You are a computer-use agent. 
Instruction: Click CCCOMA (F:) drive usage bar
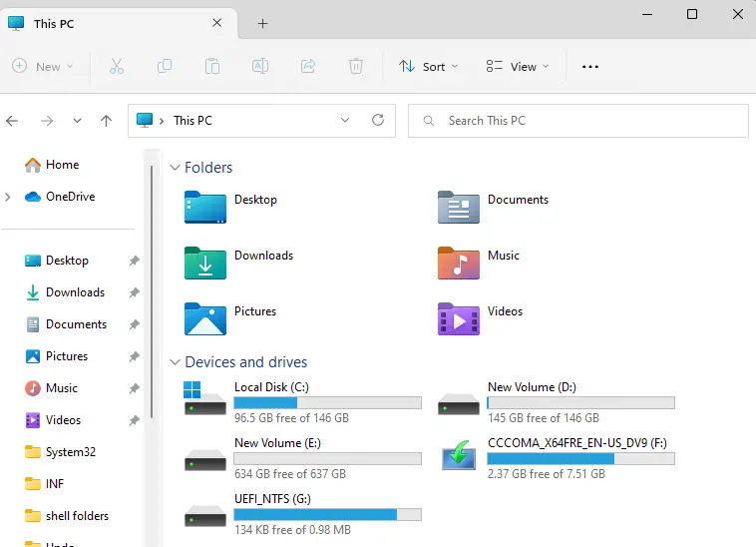click(x=581, y=459)
